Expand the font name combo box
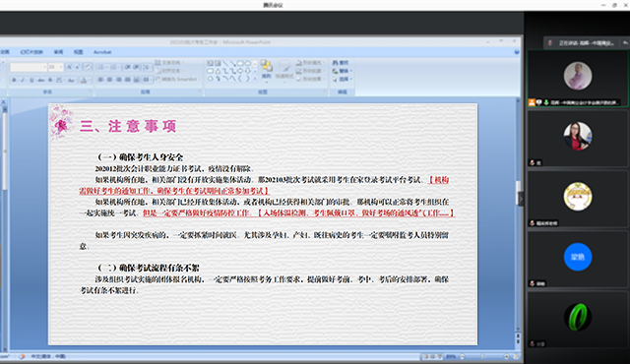Screen dimensions: 630x364 tap(44, 67)
